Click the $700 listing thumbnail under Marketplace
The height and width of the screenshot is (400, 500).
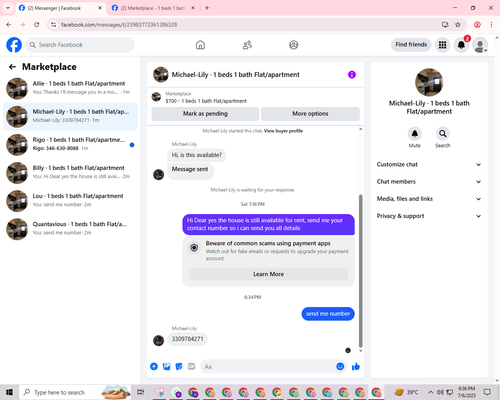(156, 97)
